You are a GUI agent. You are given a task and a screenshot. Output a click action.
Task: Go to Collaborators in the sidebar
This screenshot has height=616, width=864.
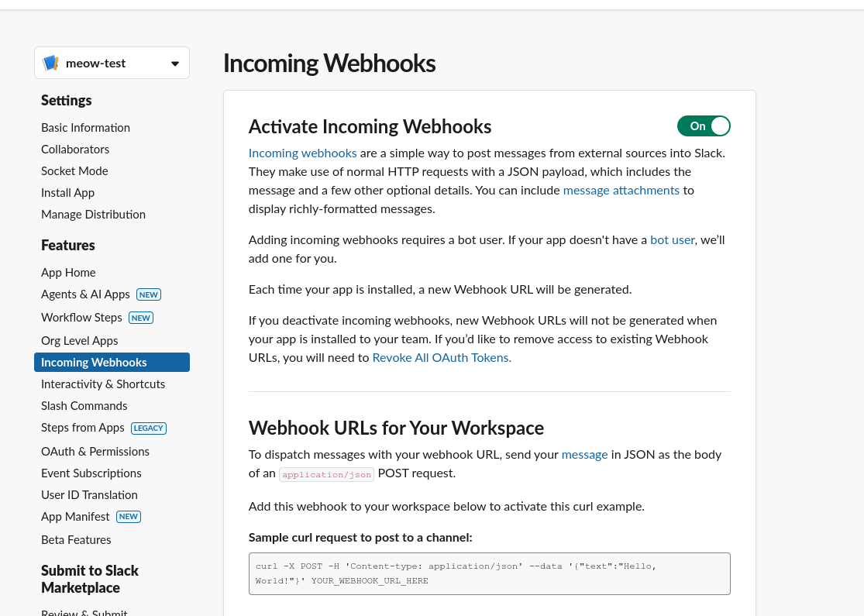(75, 150)
